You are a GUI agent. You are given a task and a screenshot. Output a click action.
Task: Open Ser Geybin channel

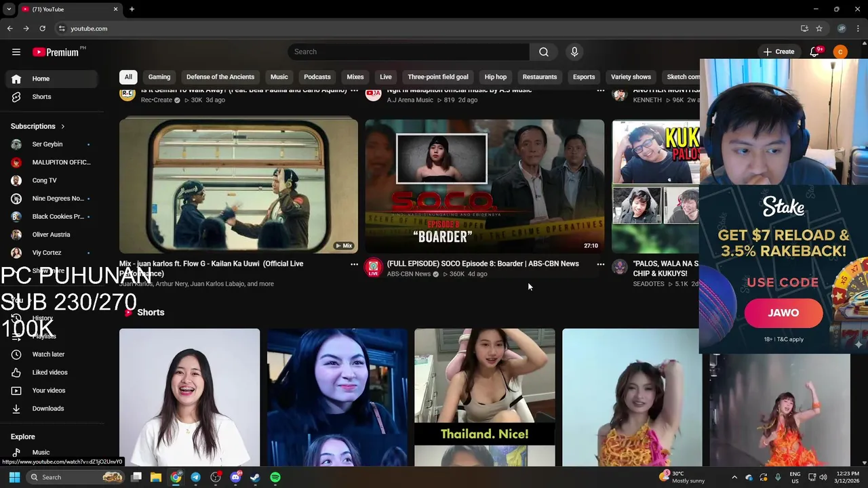[x=52, y=144]
